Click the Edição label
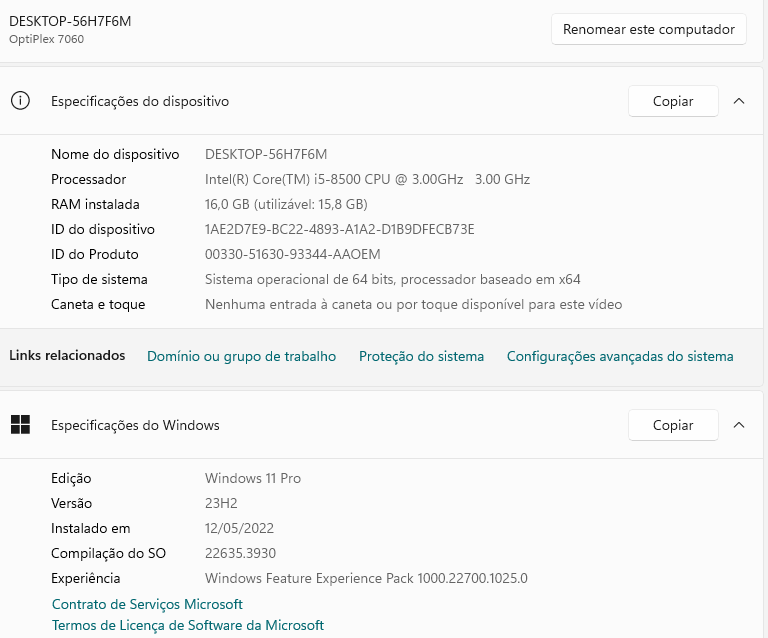Viewport: 768px width, 638px height. 71,478
